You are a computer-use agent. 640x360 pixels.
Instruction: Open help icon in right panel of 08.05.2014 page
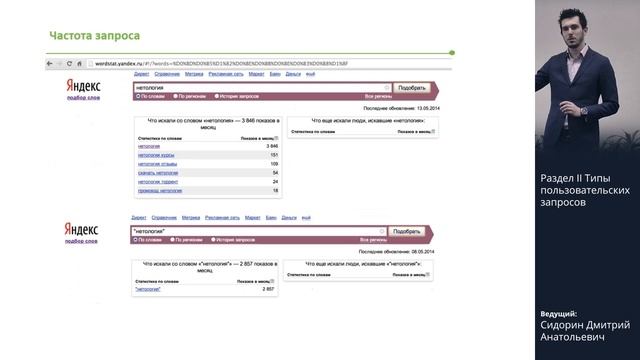tap(428, 275)
